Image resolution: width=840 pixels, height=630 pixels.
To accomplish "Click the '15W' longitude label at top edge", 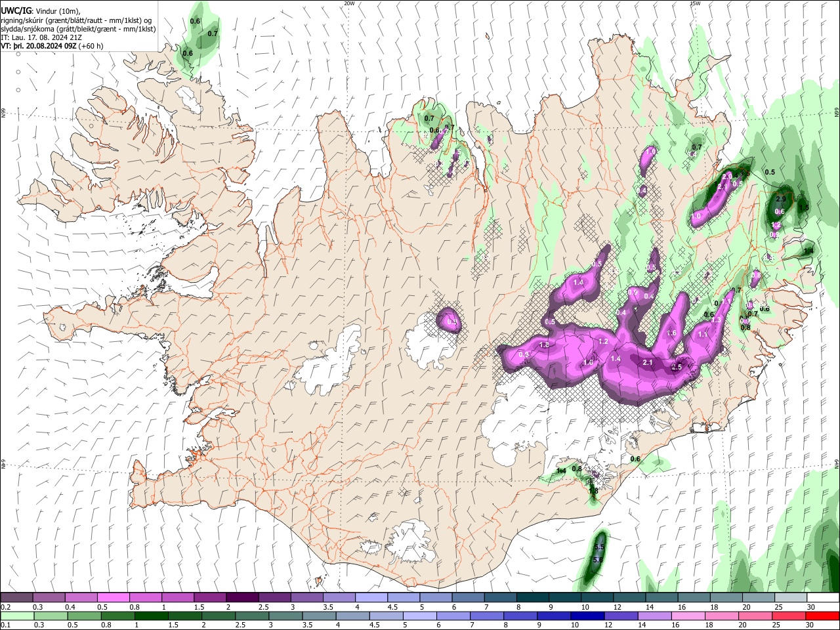I will click(695, 3).
